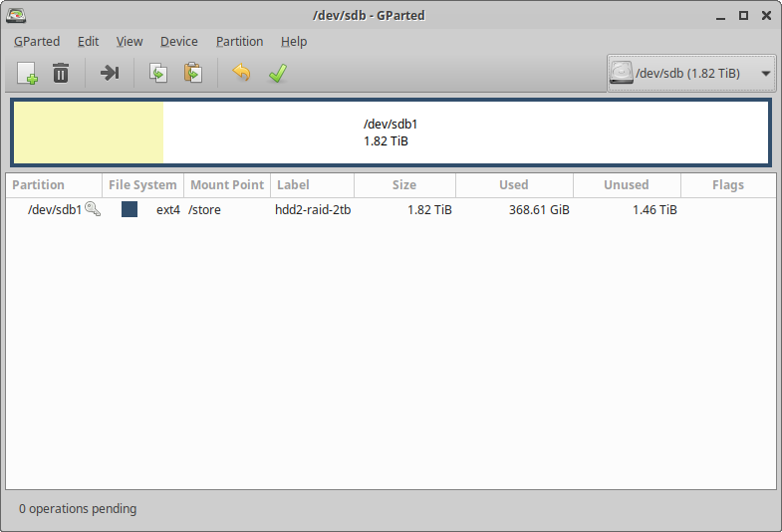Click the Delete partition trash icon
Viewport: 782px width, 532px height.
coord(61,74)
